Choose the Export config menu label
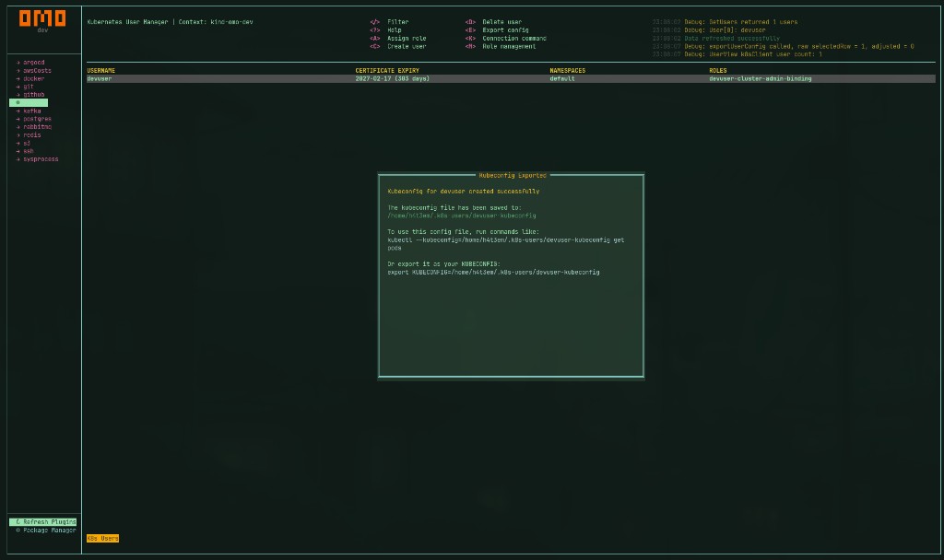This screenshot has width=944, height=560. (506, 30)
